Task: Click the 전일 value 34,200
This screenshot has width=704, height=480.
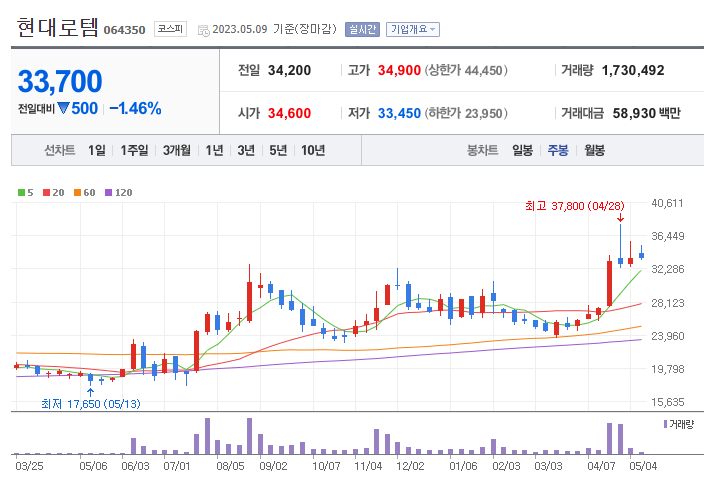Action: click(289, 70)
